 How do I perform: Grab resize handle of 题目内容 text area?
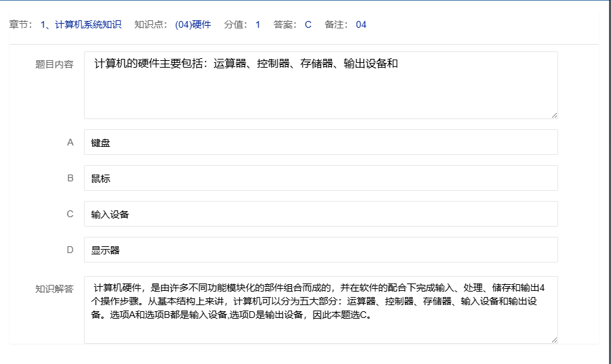click(x=554, y=115)
